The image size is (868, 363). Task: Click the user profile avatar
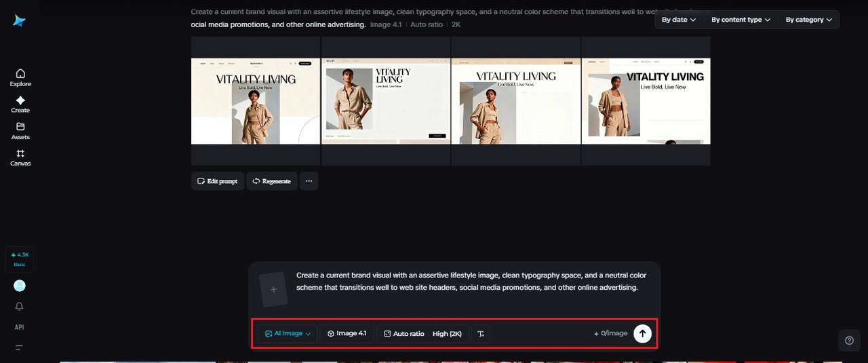[x=20, y=286]
